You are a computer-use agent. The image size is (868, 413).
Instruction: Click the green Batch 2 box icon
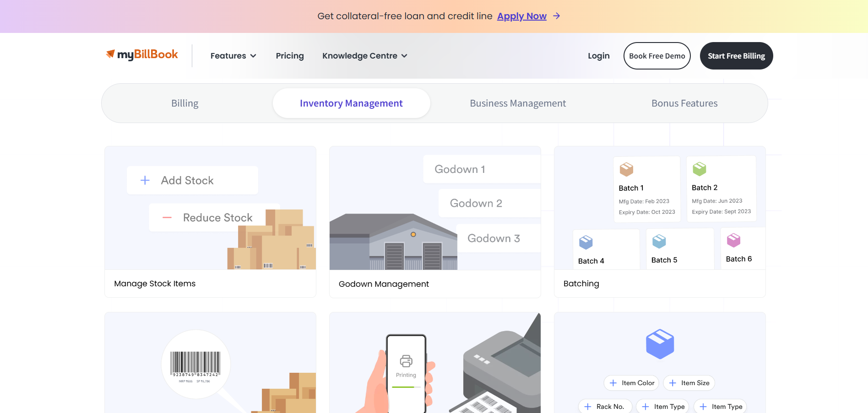tap(699, 169)
